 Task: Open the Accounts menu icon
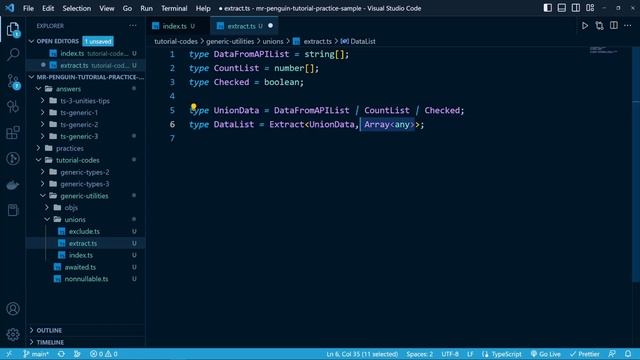(x=13, y=309)
